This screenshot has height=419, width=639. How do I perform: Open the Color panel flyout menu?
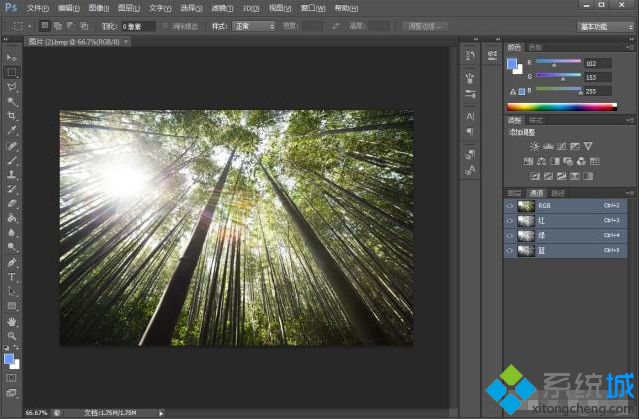click(x=630, y=47)
